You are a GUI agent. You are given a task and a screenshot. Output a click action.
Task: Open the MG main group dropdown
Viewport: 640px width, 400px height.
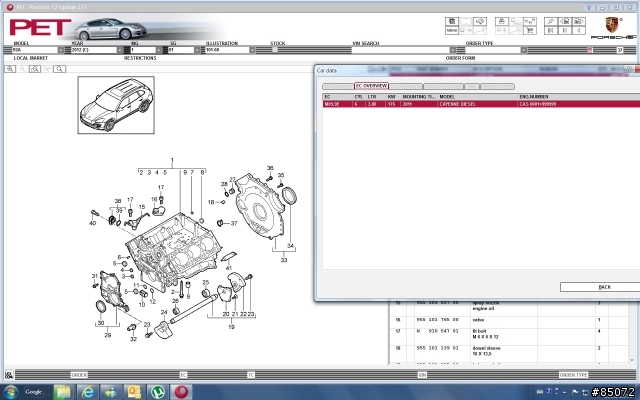(x=159, y=50)
